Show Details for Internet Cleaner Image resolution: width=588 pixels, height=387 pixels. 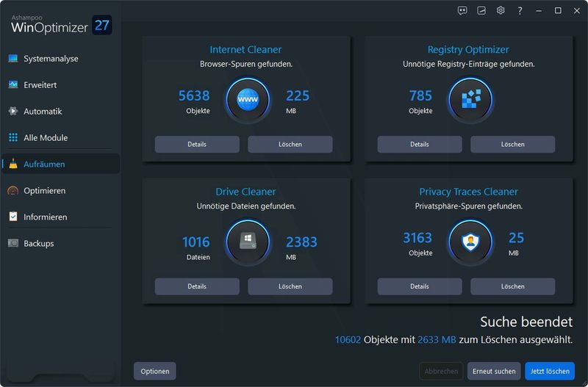click(x=197, y=145)
